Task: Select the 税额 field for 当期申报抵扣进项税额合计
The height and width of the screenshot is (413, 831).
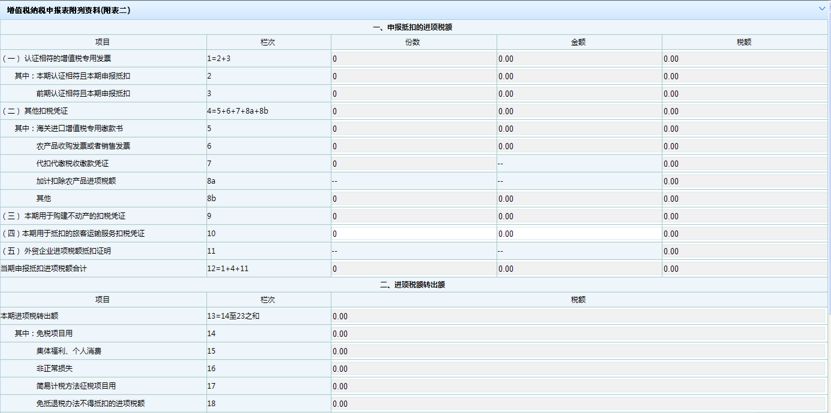Action: [x=743, y=268]
